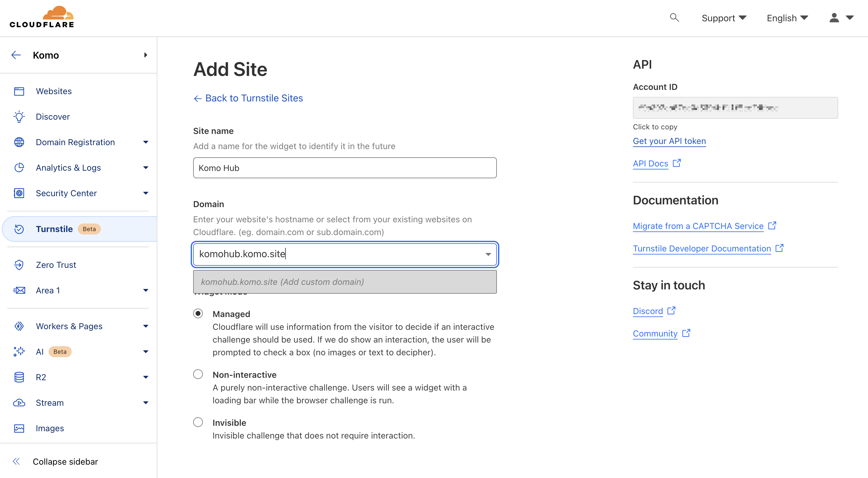The image size is (868, 478).
Task: Click the Site name input field
Action: tap(344, 168)
